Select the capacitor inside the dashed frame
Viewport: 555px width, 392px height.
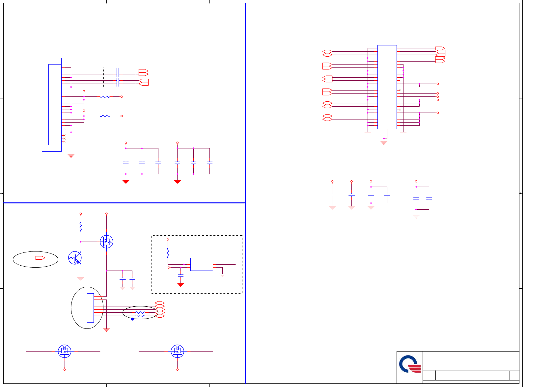pyautogui.click(x=180, y=275)
